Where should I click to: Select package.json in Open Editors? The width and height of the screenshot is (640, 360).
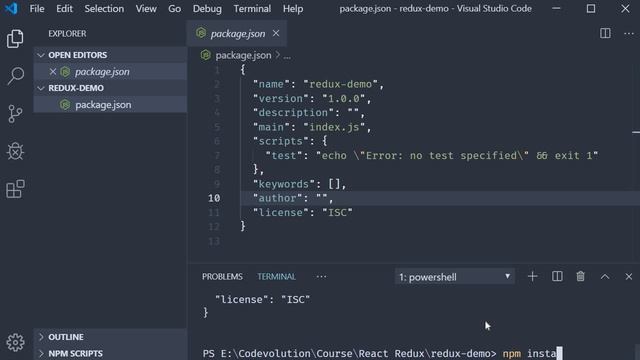click(110, 72)
